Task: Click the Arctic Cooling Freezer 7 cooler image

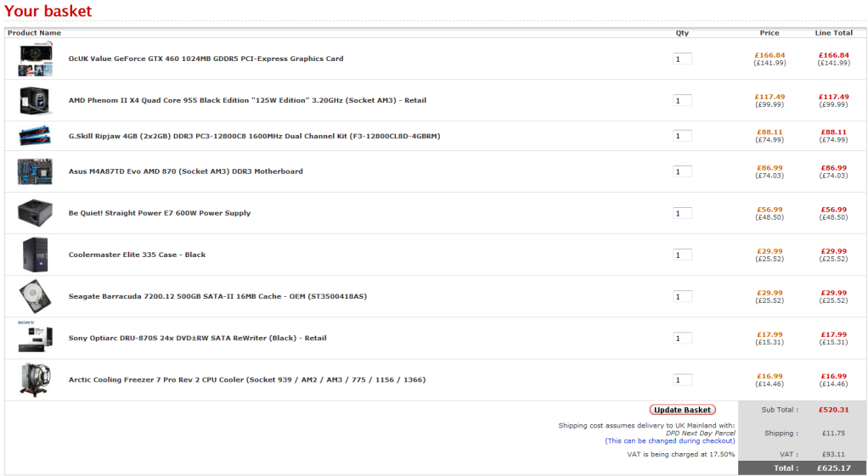Action: [x=36, y=379]
